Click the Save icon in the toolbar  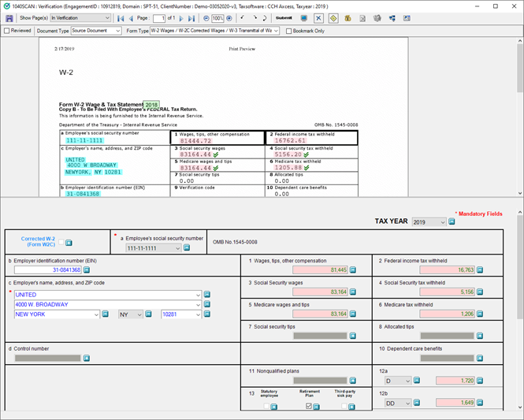click(9, 17)
